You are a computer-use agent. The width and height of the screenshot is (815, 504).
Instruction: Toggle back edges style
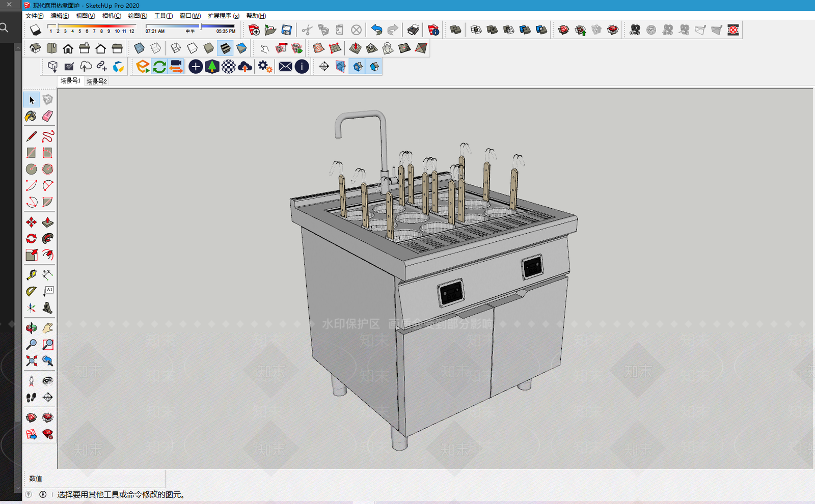coord(155,48)
